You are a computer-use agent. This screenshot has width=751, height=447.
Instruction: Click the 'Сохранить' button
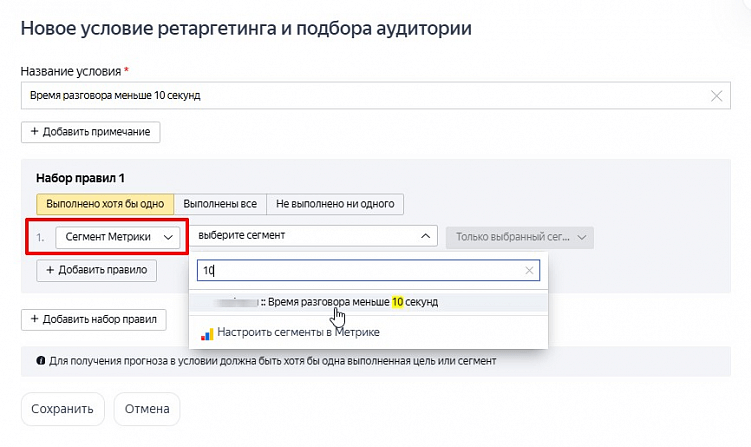click(x=63, y=409)
